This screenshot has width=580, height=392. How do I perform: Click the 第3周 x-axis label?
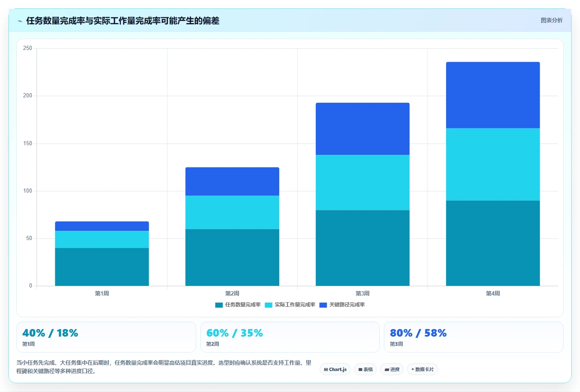coord(362,293)
